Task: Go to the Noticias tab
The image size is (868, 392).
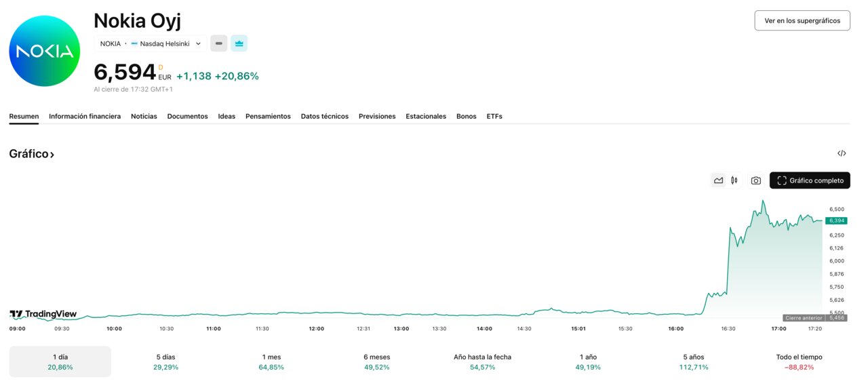Action: click(x=144, y=117)
